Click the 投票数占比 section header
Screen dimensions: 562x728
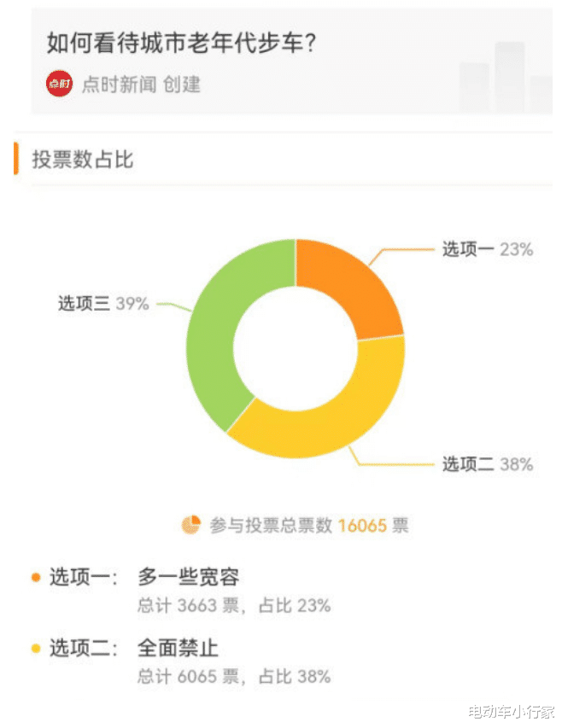tap(83, 160)
